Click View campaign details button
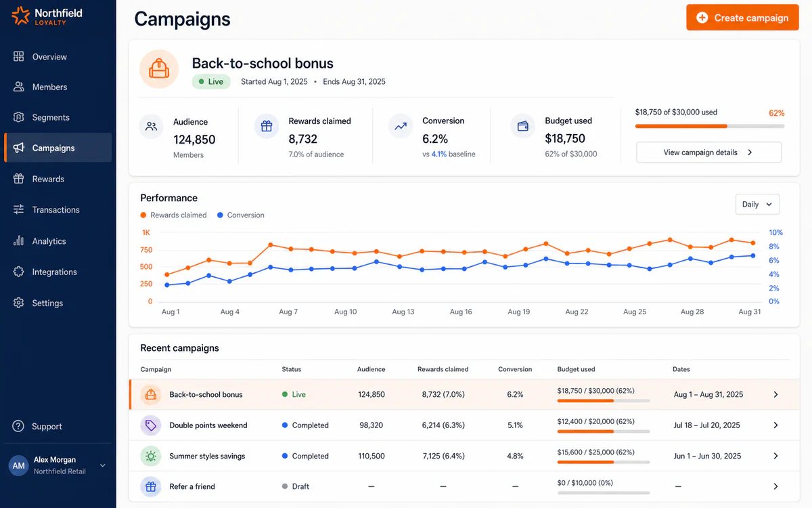The image size is (812, 508). pyautogui.click(x=708, y=152)
